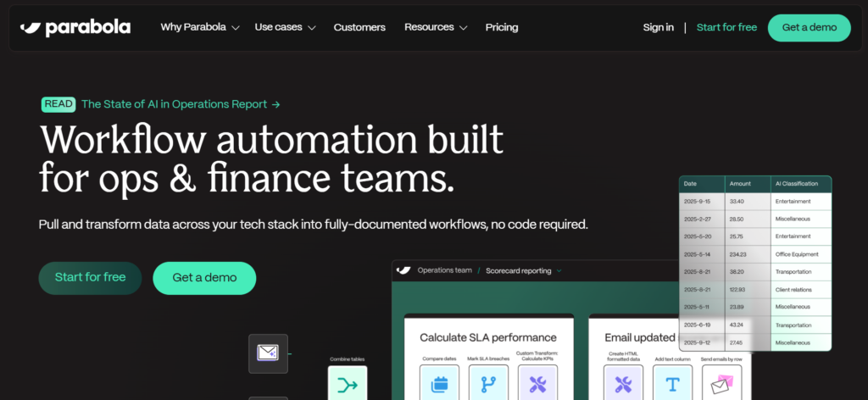
Task: Select the 33.40 amount cell
Action: pos(748,202)
